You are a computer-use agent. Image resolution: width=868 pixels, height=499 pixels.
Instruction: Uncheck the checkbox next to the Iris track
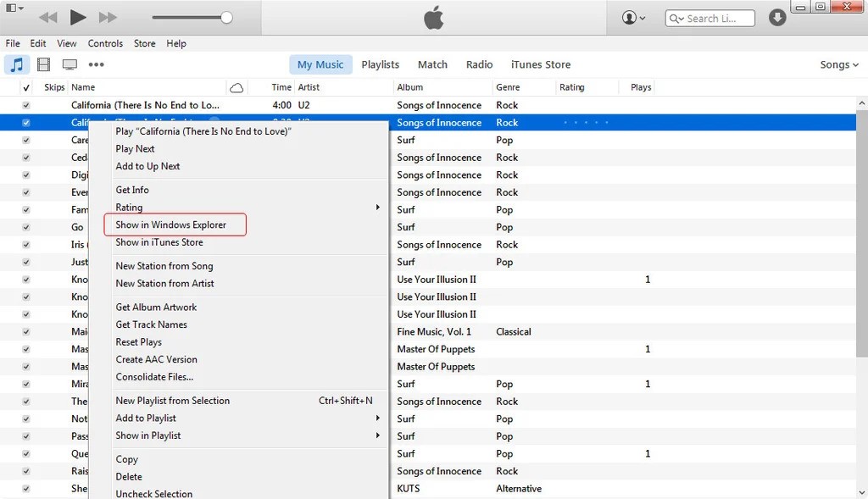pyautogui.click(x=26, y=244)
